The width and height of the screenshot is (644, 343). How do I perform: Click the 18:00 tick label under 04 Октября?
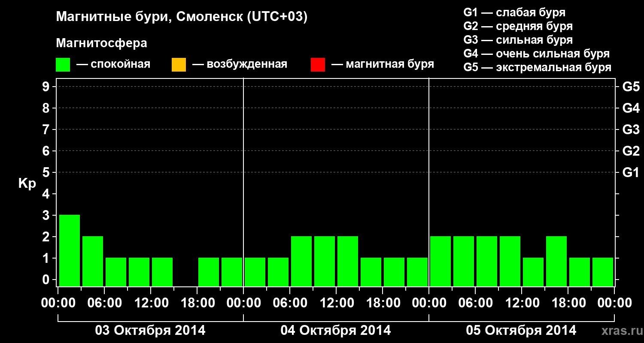point(383,303)
